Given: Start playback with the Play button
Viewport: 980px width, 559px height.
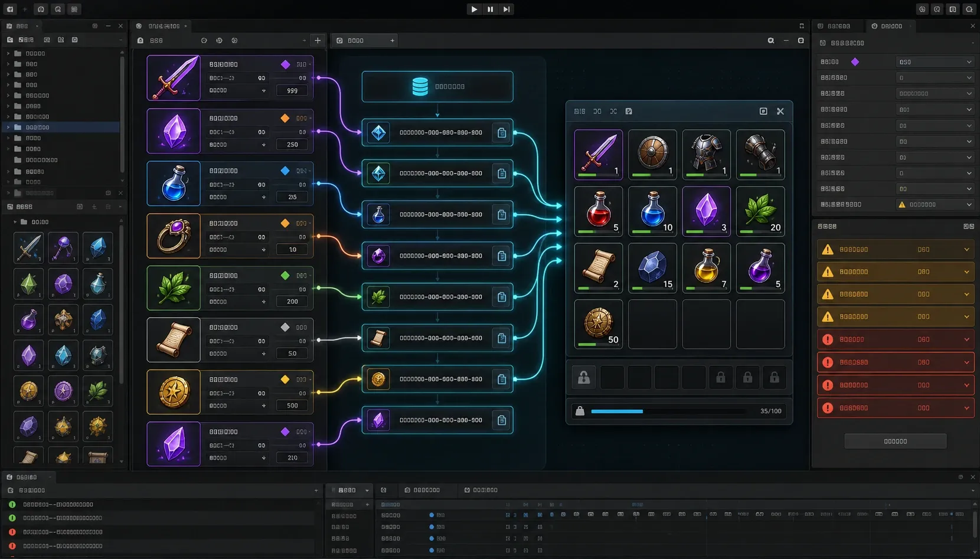Looking at the screenshot, I should (474, 9).
